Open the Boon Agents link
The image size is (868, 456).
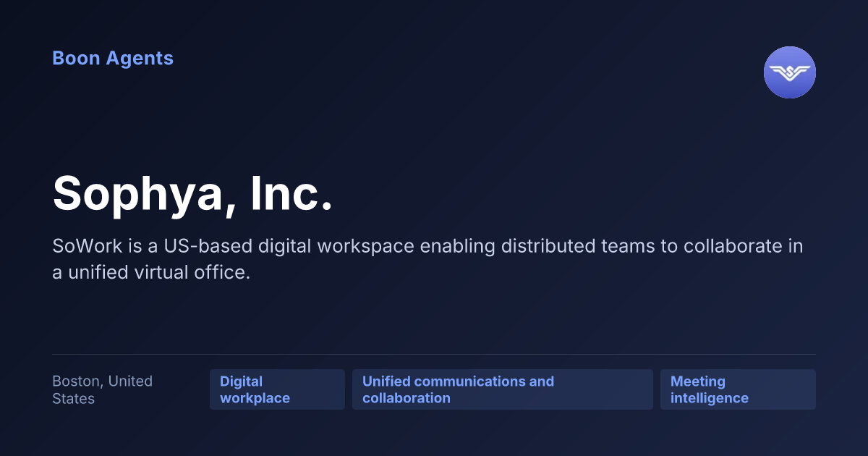click(113, 59)
